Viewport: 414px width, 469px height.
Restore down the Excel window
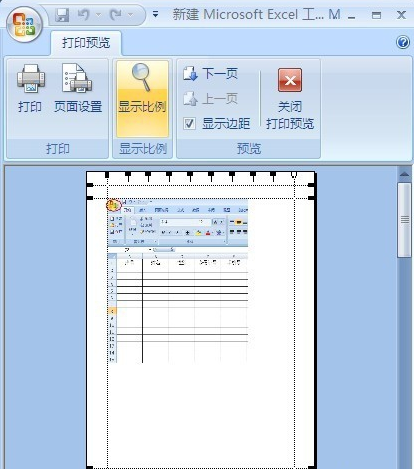coord(376,15)
